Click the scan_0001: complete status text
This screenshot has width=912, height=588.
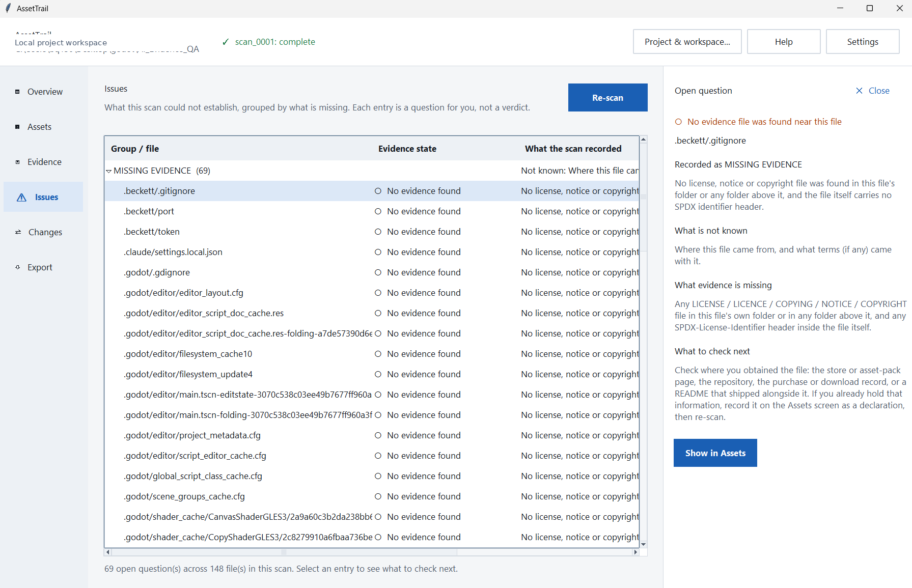click(275, 42)
